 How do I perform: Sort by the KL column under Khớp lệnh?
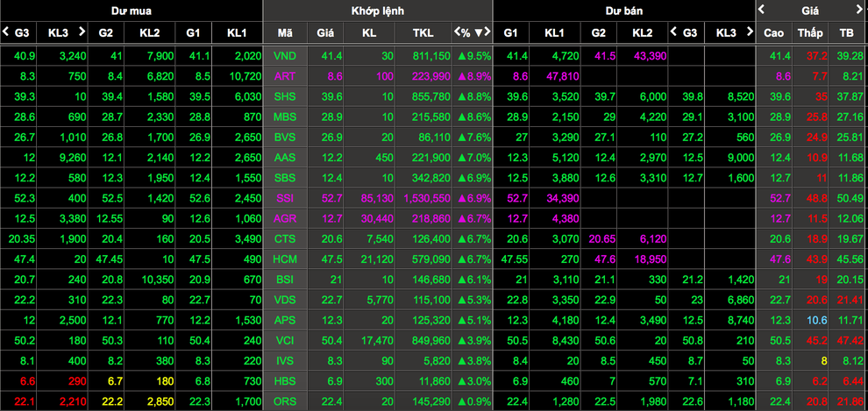coord(370,33)
